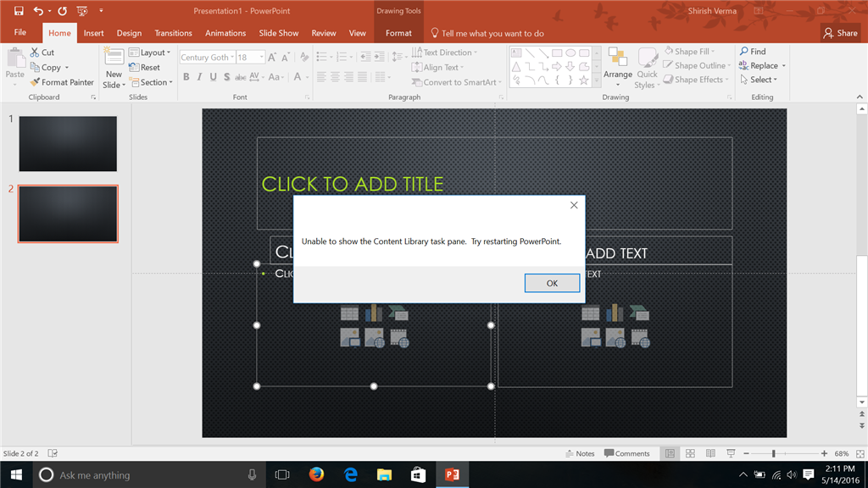Click the Redo/Repeat icon
868x488 pixels.
coord(63,10)
